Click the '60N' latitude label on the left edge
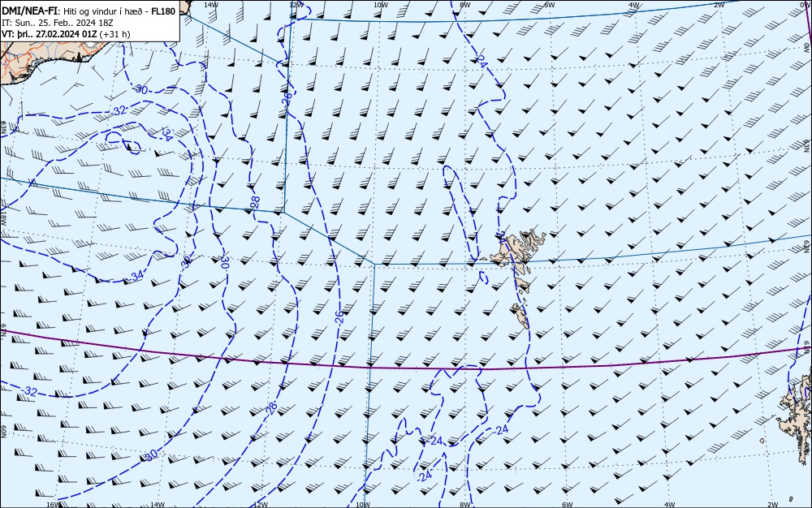Image resolution: width=812 pixels, height=508 pixels. (3, 432)
